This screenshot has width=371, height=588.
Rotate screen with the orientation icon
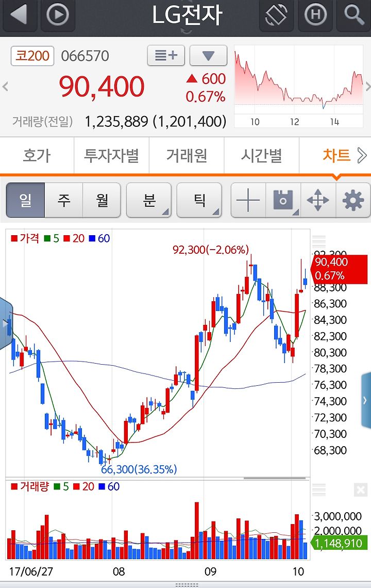click(277, 15)
